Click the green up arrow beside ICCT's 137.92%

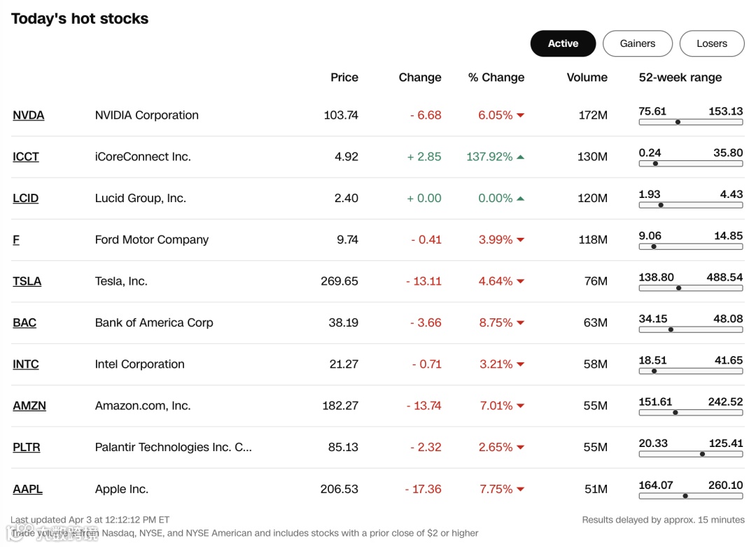(521, 157)
